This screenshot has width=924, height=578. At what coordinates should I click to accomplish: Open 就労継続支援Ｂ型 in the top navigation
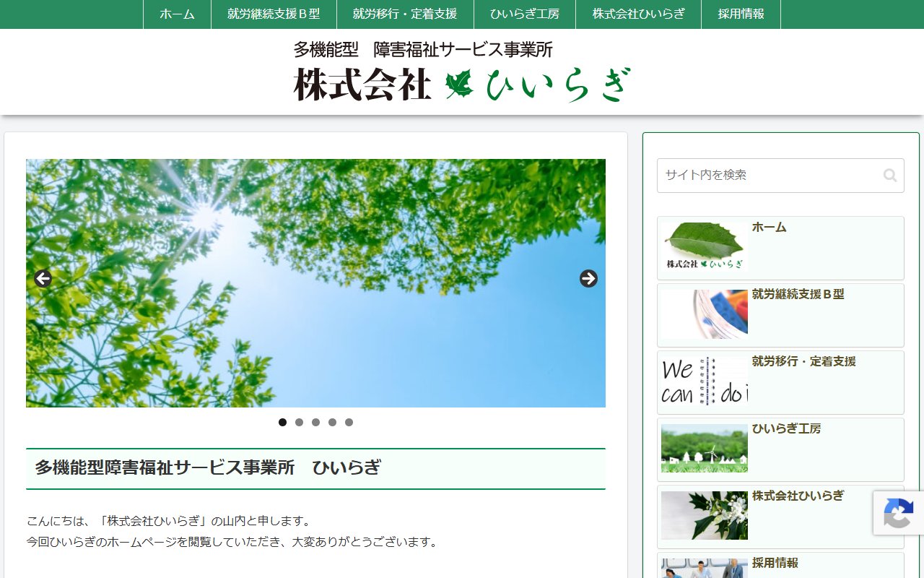click(x=274, y=14)
